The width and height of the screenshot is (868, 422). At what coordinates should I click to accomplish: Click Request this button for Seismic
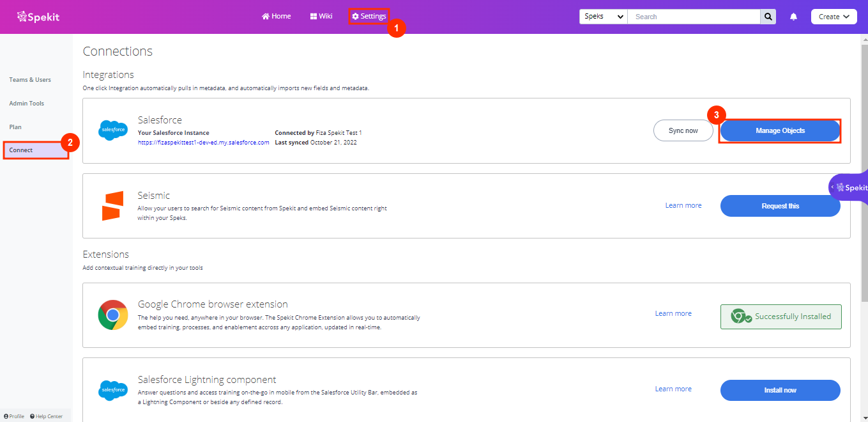pos(780,206)
